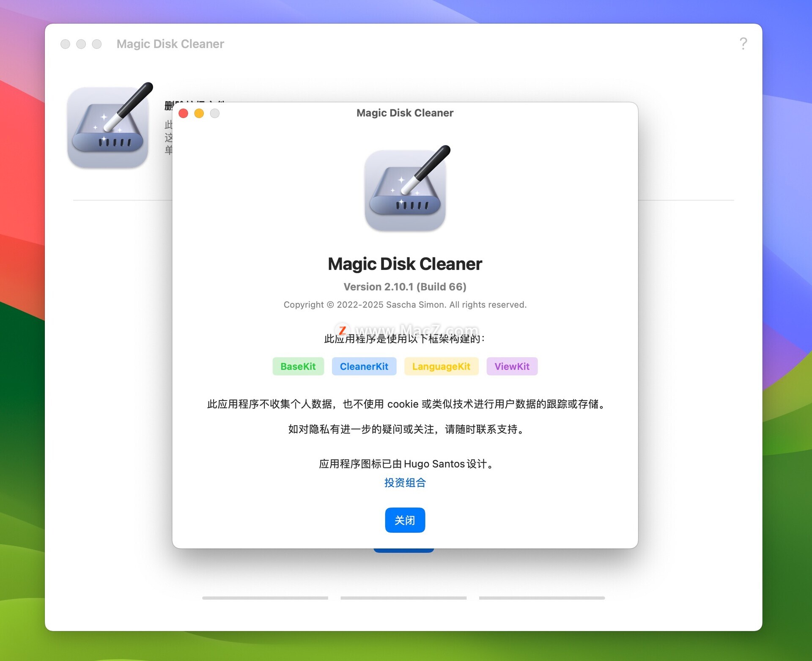Click the app icon in the About dialog

pos(407,189)
